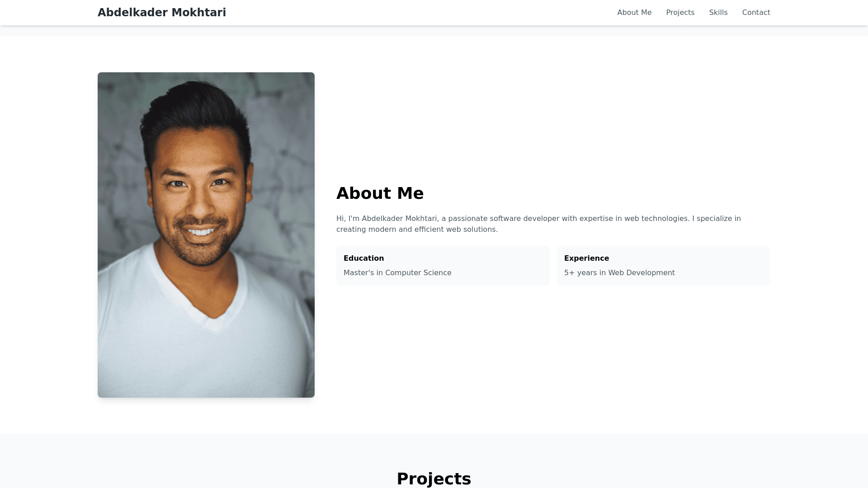The width and height of the screenshot is (868, 488).
Task: Select the large "About Me" section heading
Action: click(380, 193)
